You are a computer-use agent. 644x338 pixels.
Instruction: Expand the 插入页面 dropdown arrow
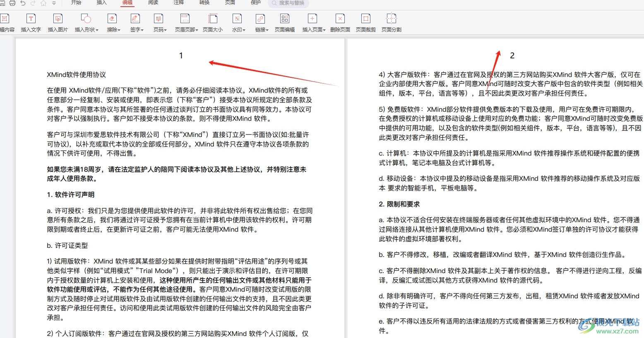(324, 30)
